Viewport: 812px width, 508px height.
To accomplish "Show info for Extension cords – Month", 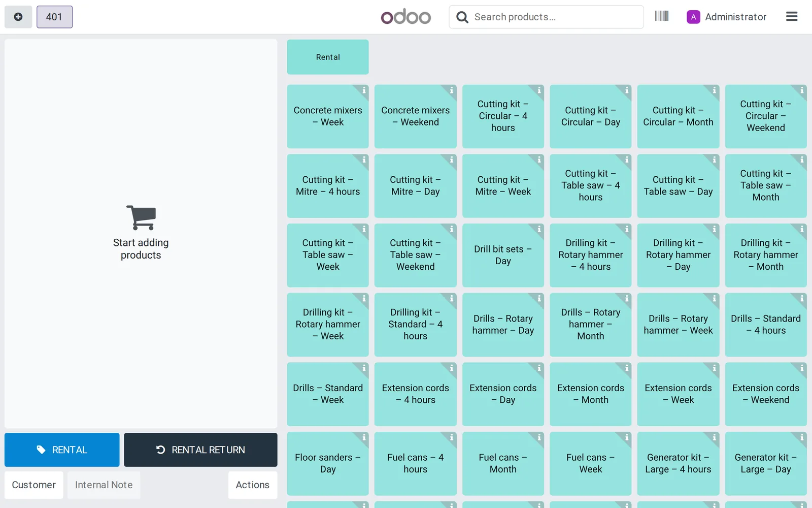I will [x=627, y=368].
